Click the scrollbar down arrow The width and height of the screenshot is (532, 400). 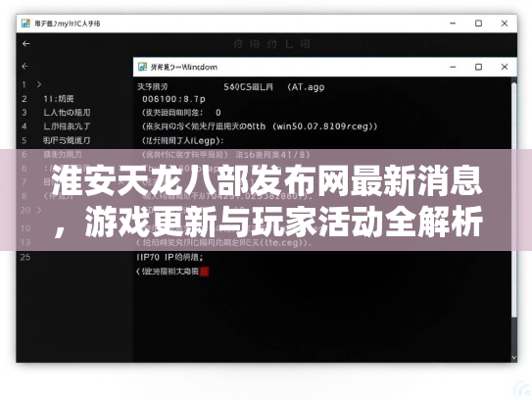click(514, 357)
